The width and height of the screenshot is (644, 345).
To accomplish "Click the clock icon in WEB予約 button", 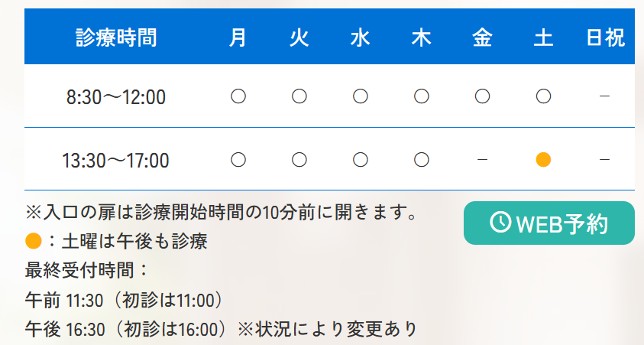I will tap(500, 222).
